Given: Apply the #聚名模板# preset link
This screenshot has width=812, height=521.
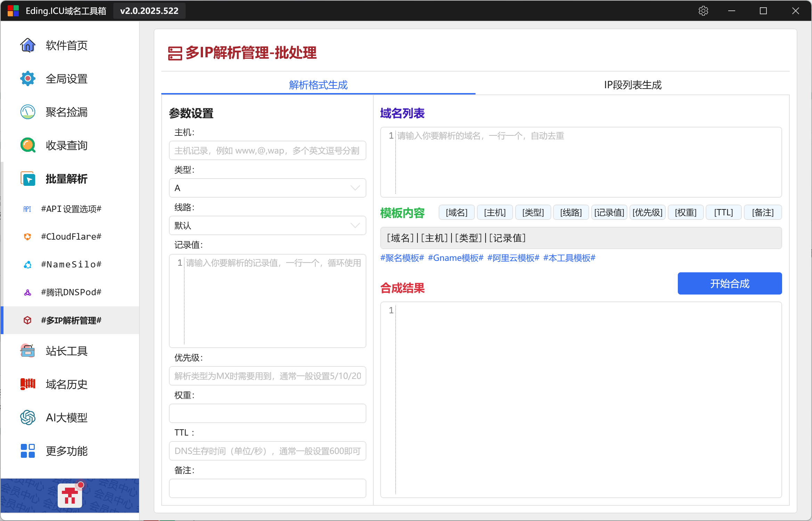Looking at the screenshot, I should (402, 258).
